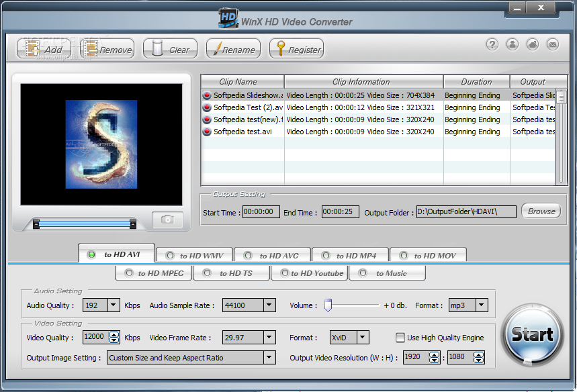This screenshot has width=577, height=392.
Task: Decrease output resolution width value
Action: [434, 360]
